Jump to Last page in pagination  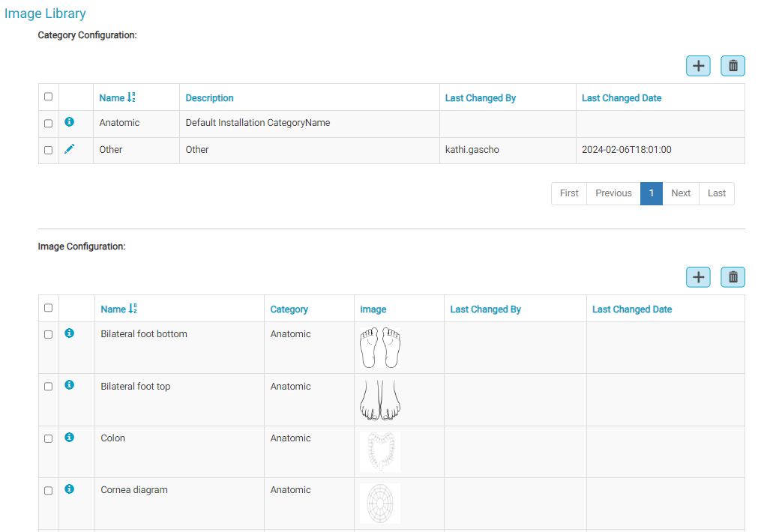[x=717, y=193]
